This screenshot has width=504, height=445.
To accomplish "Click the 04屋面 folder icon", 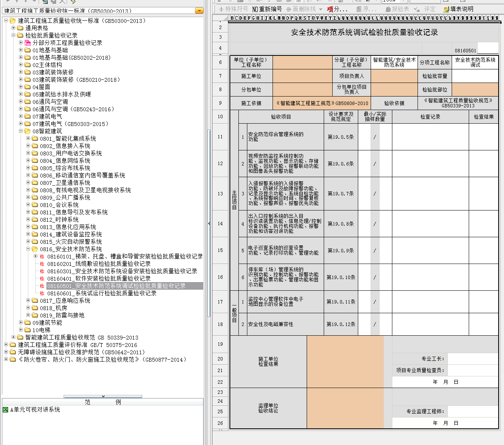I will (28, 87).
